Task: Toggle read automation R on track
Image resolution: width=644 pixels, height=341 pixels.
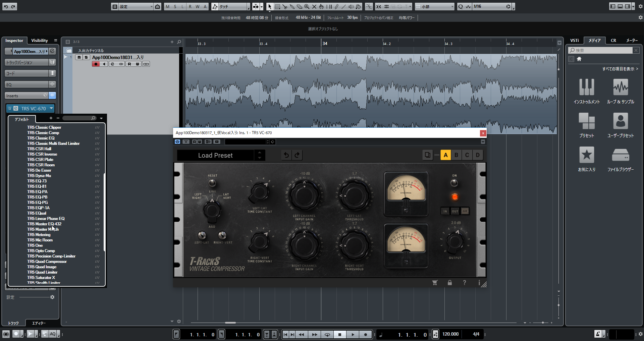Action: pos(129,64)
